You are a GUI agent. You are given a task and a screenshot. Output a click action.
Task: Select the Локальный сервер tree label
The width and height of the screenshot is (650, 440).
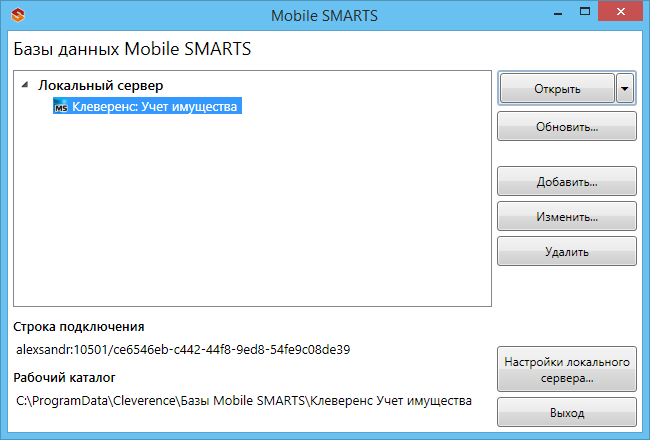101,85
